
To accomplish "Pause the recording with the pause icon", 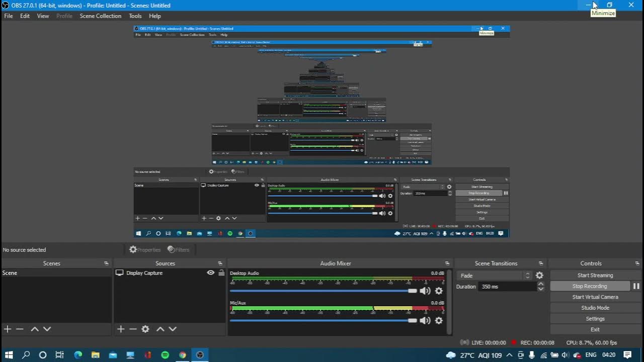I will (x=636, y=286).
